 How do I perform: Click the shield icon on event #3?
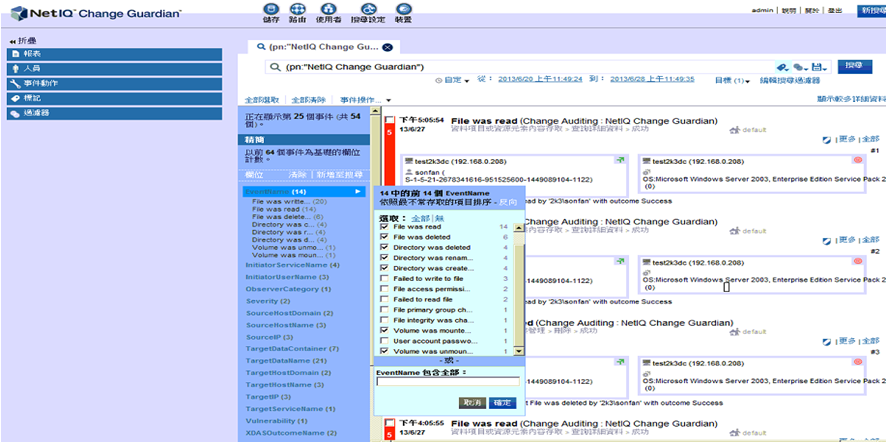826,342
